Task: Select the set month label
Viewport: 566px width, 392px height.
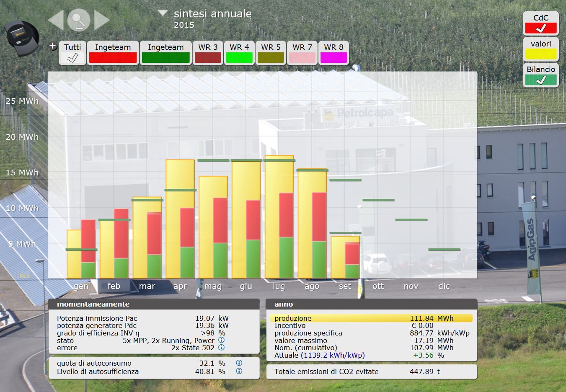Action: (x=345, y=286)
